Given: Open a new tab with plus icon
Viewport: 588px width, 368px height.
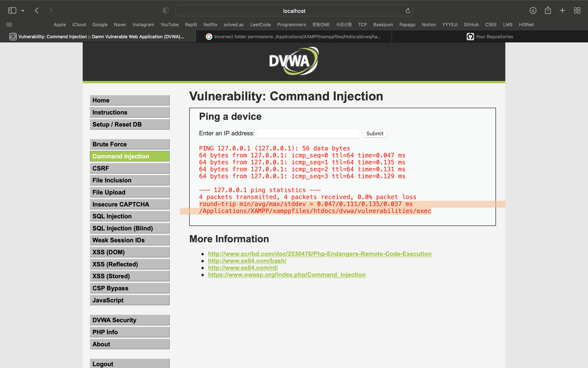Looking at the screenshot, I should pyautogui.click(x=562, y=10).
